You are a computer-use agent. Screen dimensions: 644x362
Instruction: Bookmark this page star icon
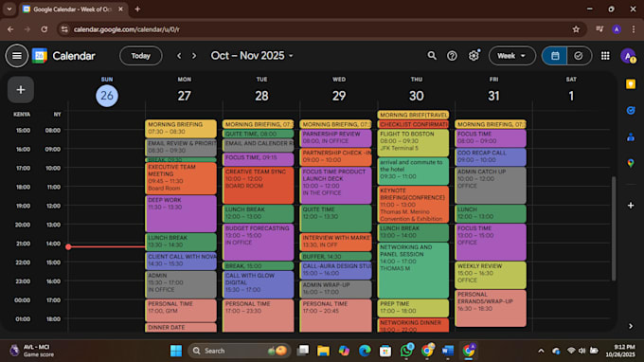[x=576, y=29]
